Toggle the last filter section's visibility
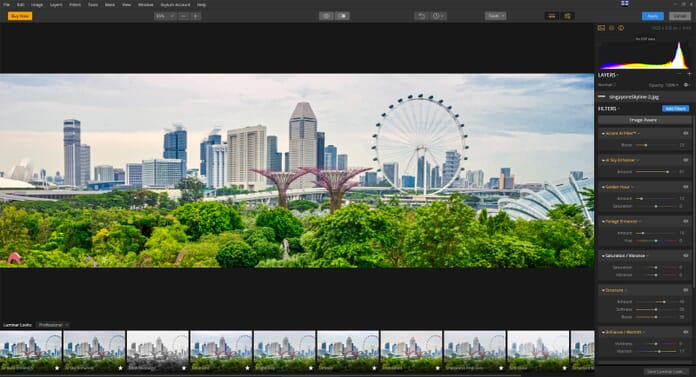 tap(685, 332)
